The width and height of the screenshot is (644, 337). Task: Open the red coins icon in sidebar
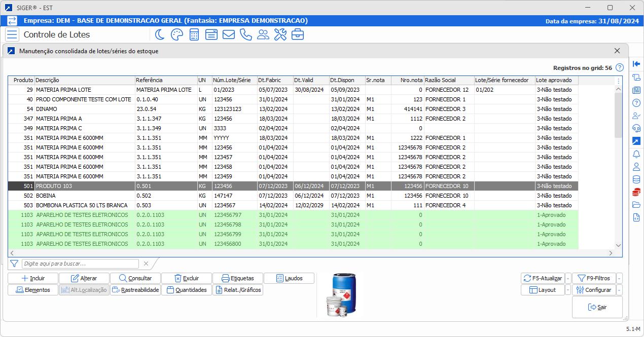(636, 193)
